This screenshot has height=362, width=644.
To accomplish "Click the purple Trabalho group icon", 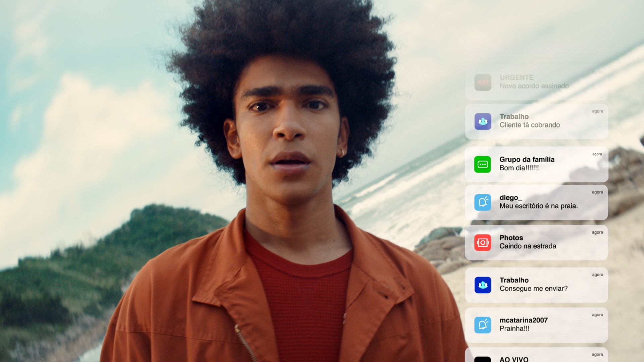I will coord(483,121).
